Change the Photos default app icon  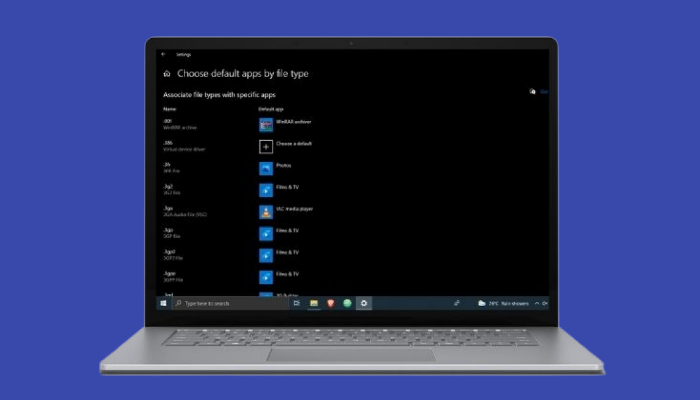pos(266,168)
